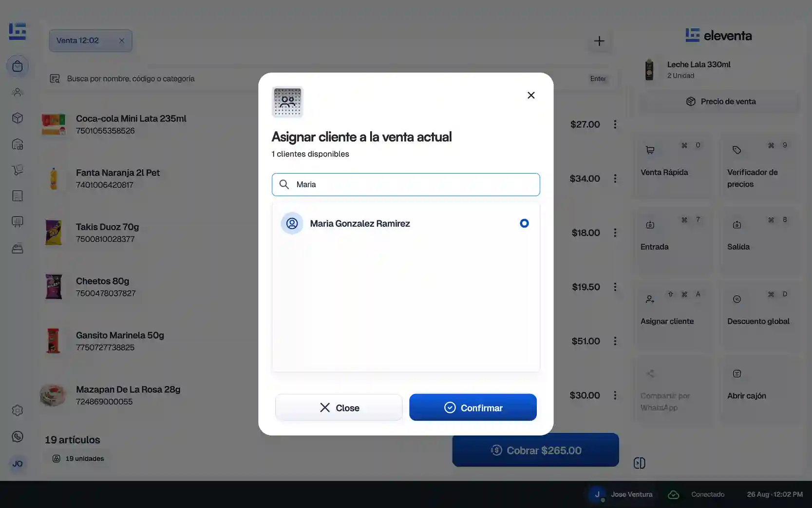The image size is (812, 508).
Task: Click the cloud Conectado status icon
Action: (674, 494)
